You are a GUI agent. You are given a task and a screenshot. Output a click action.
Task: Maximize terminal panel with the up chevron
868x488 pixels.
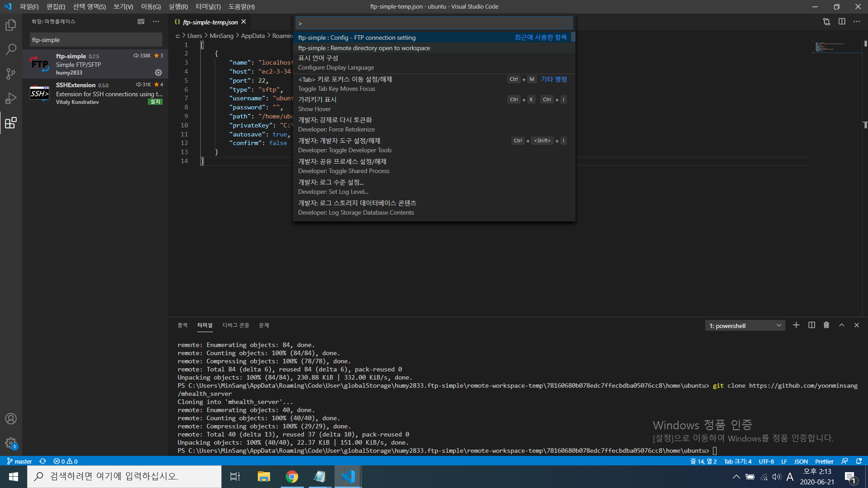[x=842, y=325]
